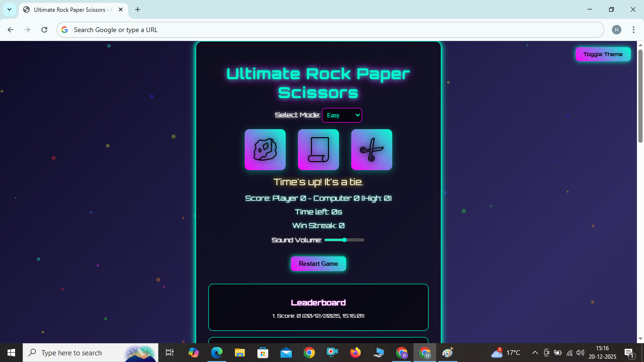This screenshot has height=362, width=644.
Task: Open a new browser tab
Action: [x=137, y=9]
